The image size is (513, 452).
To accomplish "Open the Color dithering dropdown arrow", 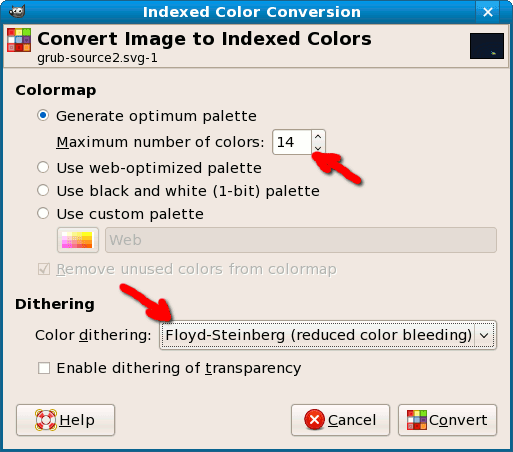I will 484,335.
